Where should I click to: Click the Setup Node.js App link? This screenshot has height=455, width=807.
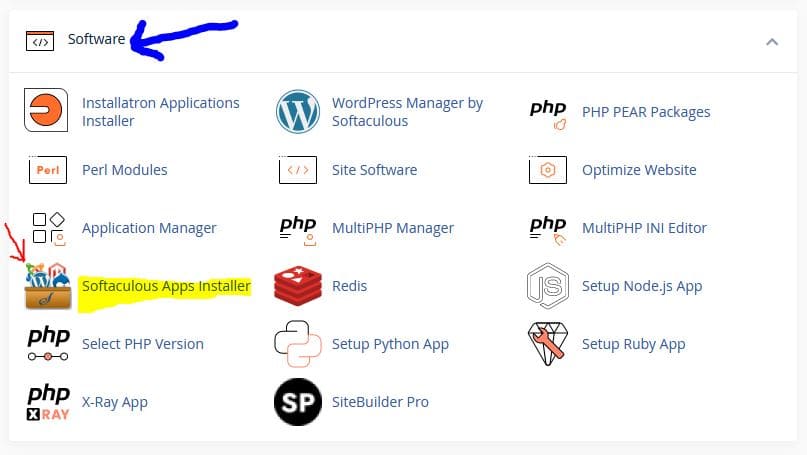click(x=642, y=286)
